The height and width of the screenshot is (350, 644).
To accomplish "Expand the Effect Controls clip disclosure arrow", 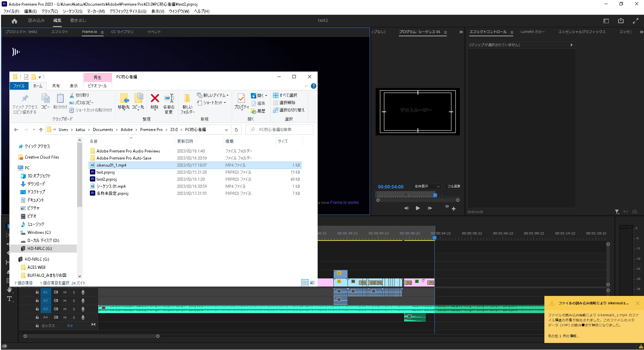I will point(572,45).
